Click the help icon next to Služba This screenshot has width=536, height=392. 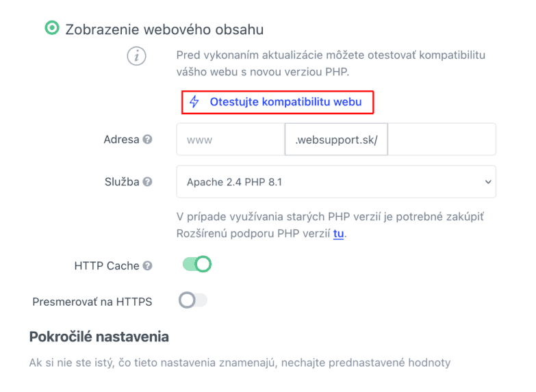tap(147, 182)
